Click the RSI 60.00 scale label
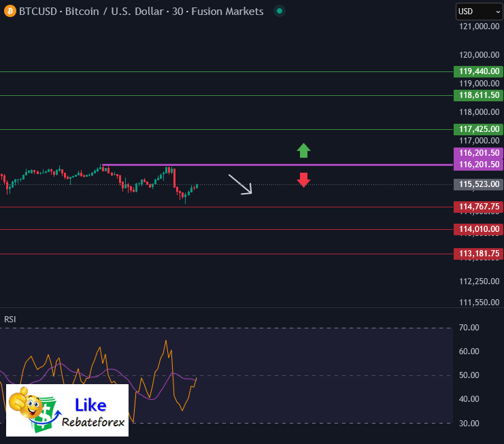 click(469, 352)
